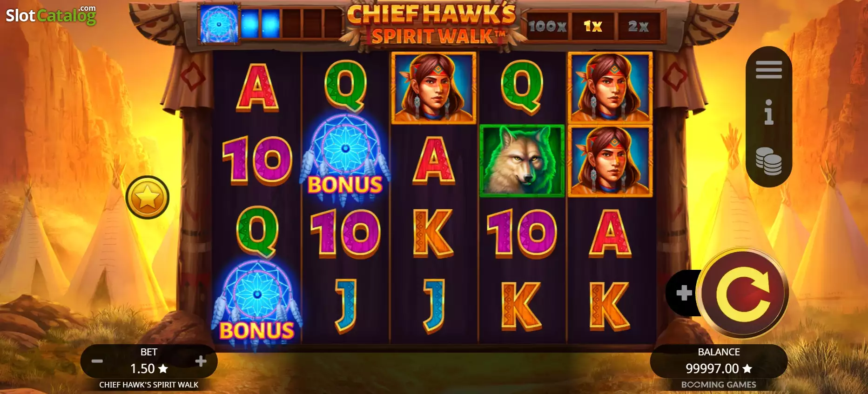
Task: Decrease bet with the minus button
Action: point(97,361)
